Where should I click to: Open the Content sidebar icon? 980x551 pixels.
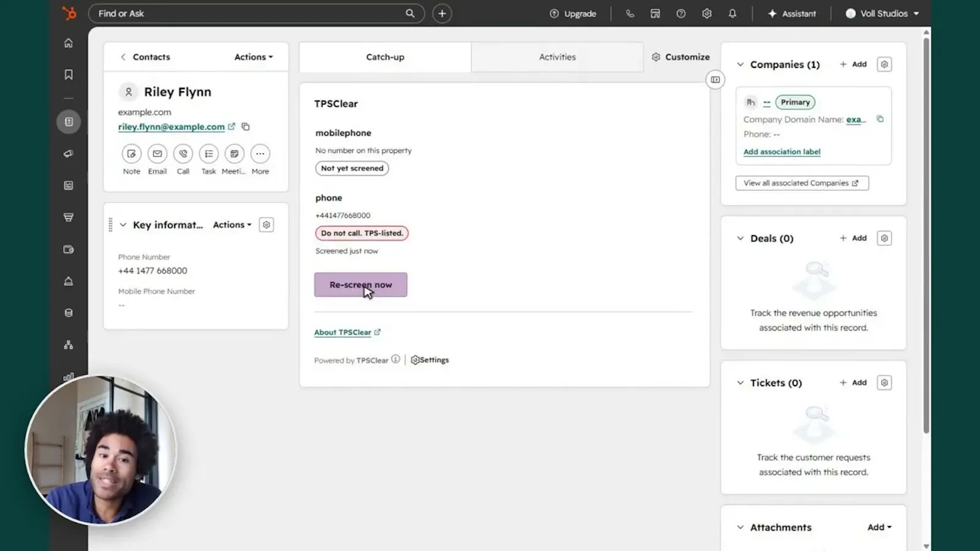(69, 186)
